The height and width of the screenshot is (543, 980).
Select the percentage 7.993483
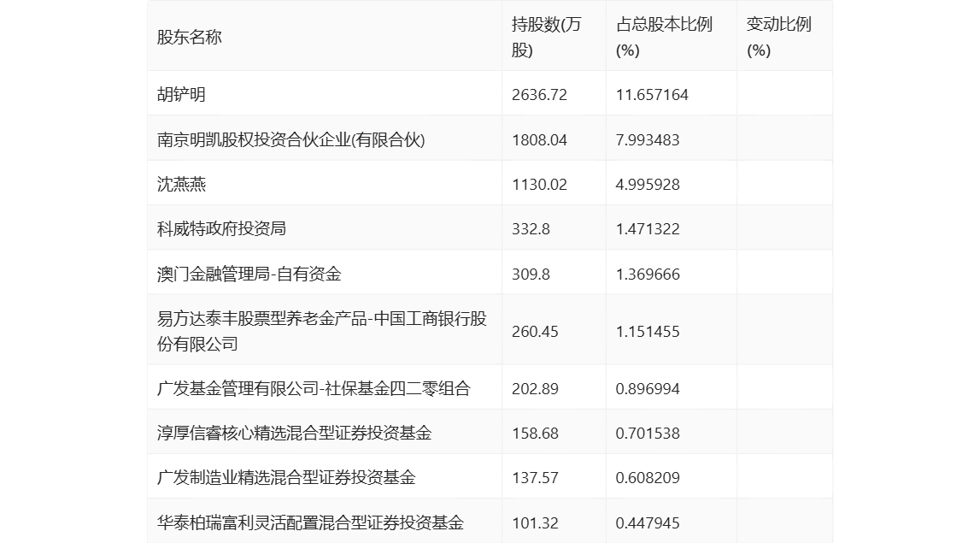[x=648, y=139]
